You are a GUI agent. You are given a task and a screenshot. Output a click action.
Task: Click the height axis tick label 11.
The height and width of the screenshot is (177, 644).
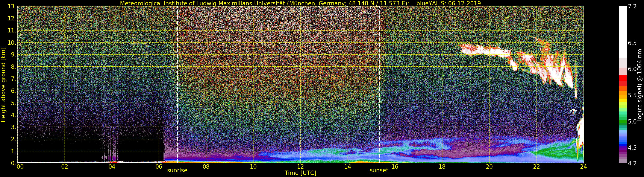pos(12,31)
